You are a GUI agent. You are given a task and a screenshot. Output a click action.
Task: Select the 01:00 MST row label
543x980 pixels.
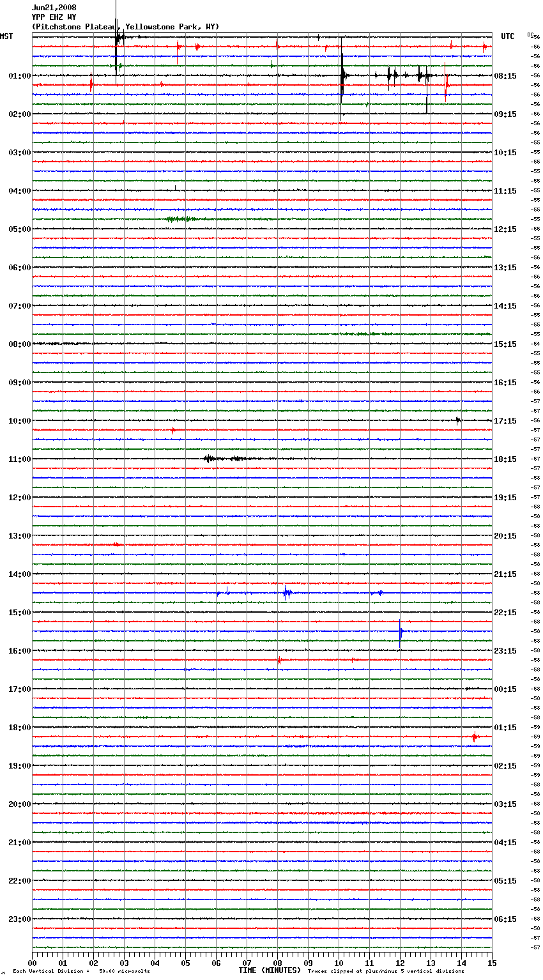tap(20, 75)
